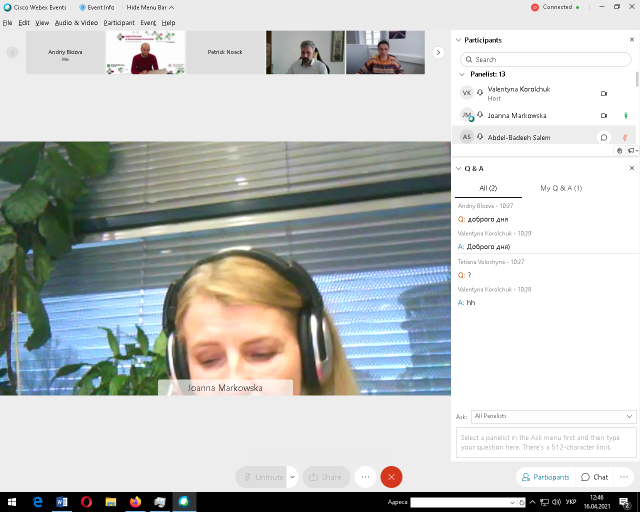Close the Q & A panel
Image resolution: width=640 pixels, height=512 pixels.
coord(632,168)
